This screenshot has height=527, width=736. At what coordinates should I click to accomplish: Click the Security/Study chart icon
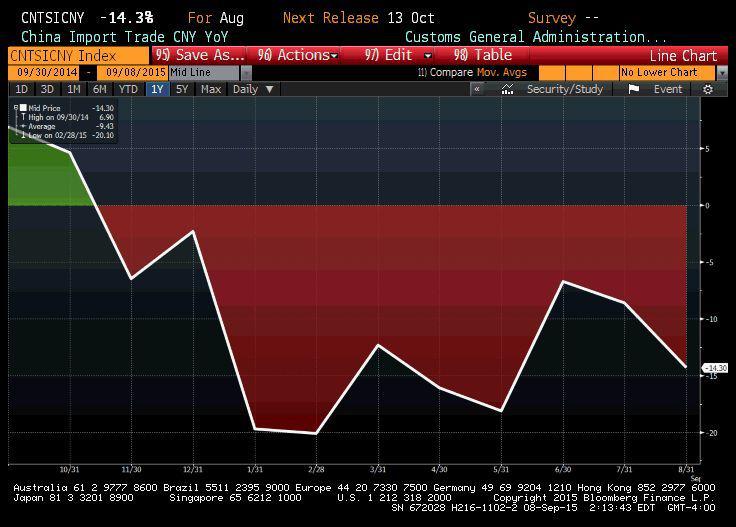coord(509,89)
